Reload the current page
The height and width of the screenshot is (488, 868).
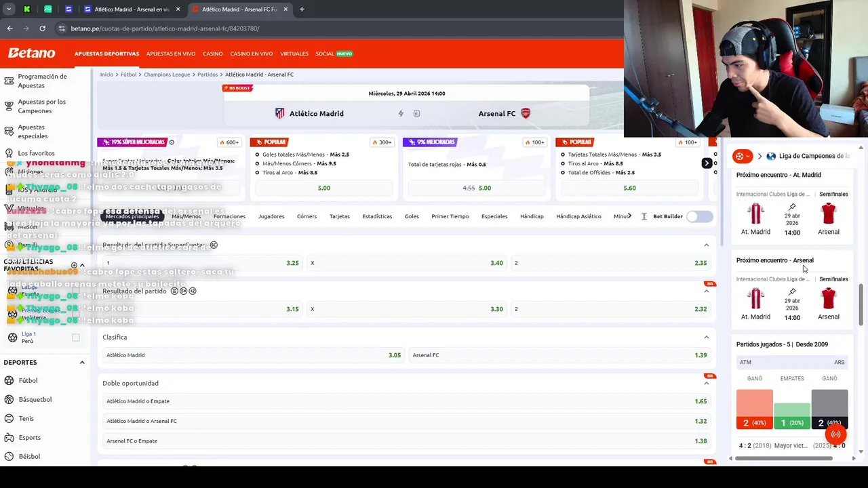pyautogui.click(x=42, y=28)
